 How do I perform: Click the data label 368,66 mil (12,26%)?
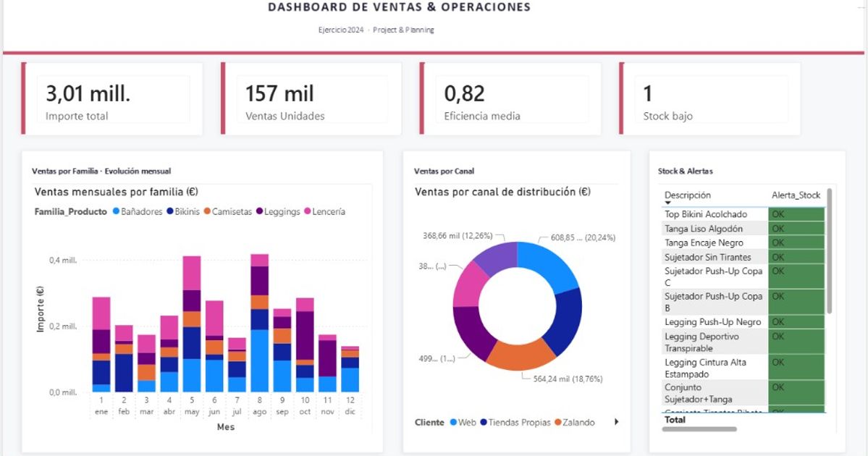[458, 236]
